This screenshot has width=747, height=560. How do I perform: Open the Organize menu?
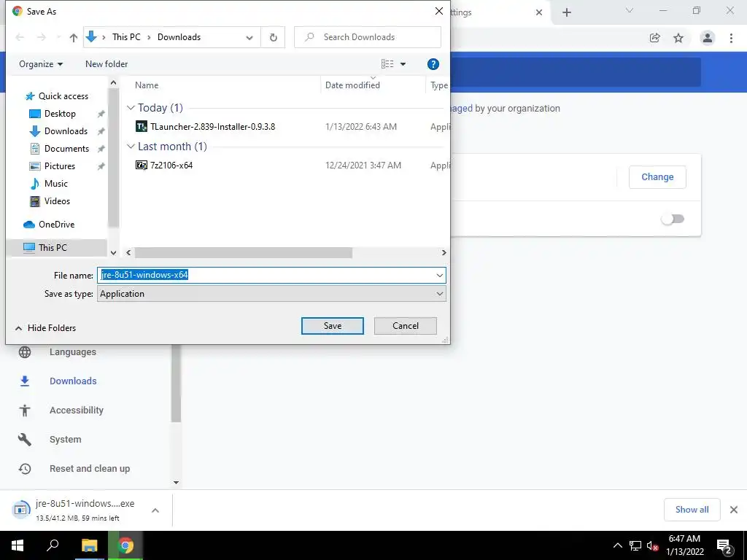pos(41,64)
